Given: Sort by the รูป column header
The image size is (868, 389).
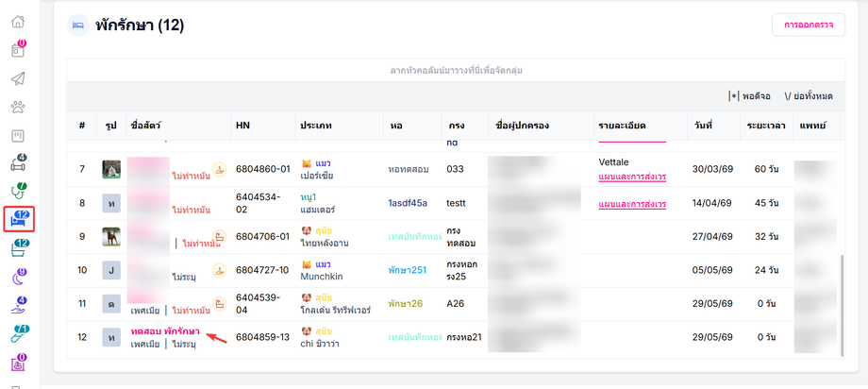Looking at the screenshot, I should [x=111, y=126].
